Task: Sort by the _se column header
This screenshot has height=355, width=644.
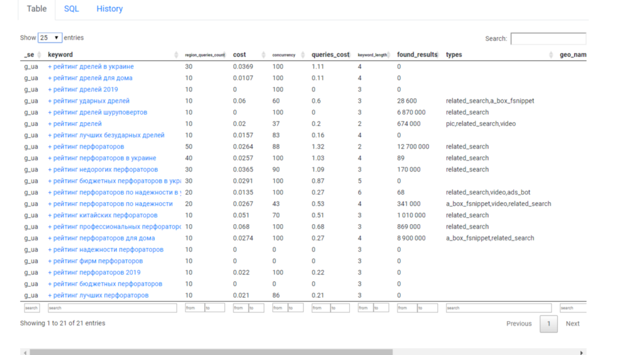Action: (x=29, y=55)
